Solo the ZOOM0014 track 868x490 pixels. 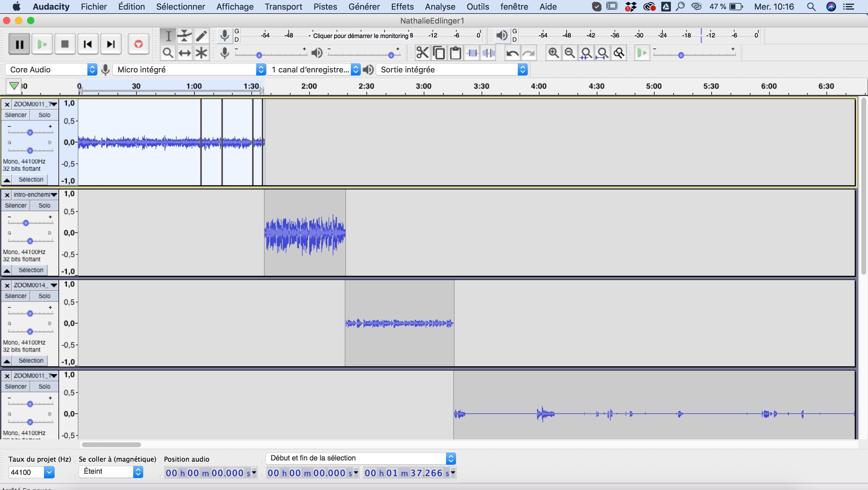point(44,296)
